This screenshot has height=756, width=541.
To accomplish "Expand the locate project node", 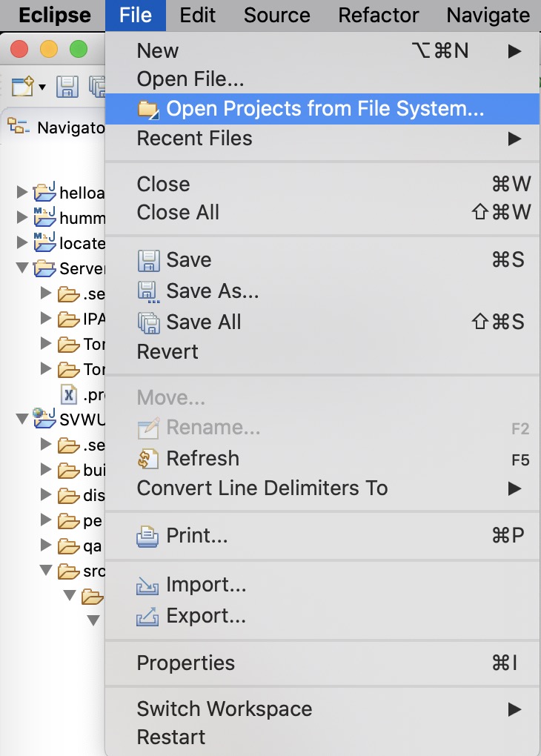I will 21,242.
